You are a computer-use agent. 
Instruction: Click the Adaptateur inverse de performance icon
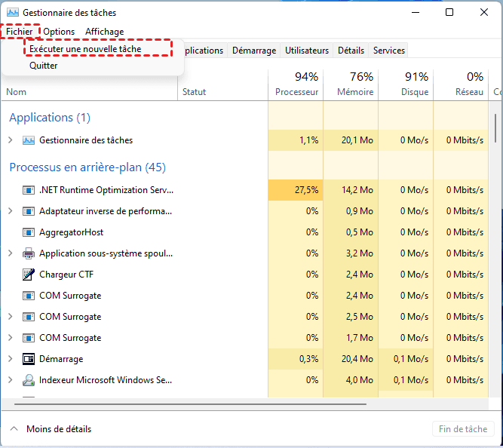point(29,211)
